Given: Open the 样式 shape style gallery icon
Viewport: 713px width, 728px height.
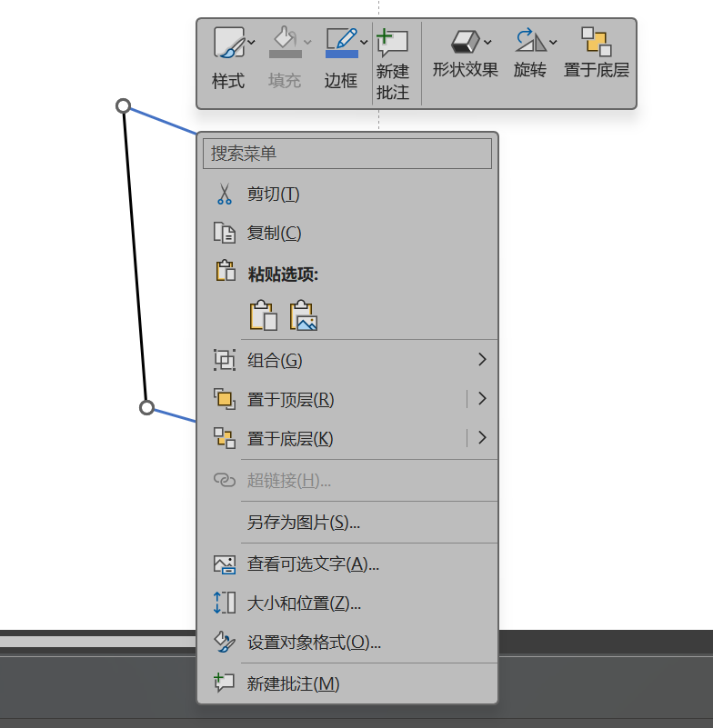Looking at the screenshot, I should (229, 42).
